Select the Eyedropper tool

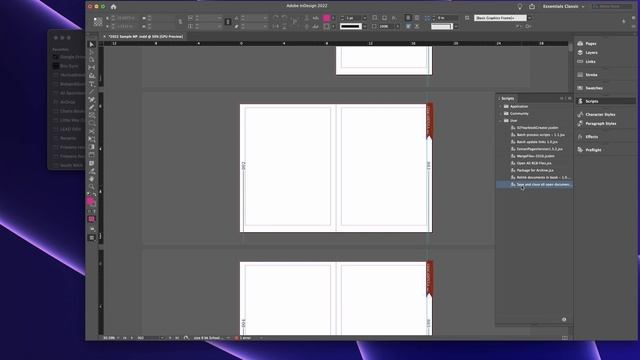coord(92,171)
